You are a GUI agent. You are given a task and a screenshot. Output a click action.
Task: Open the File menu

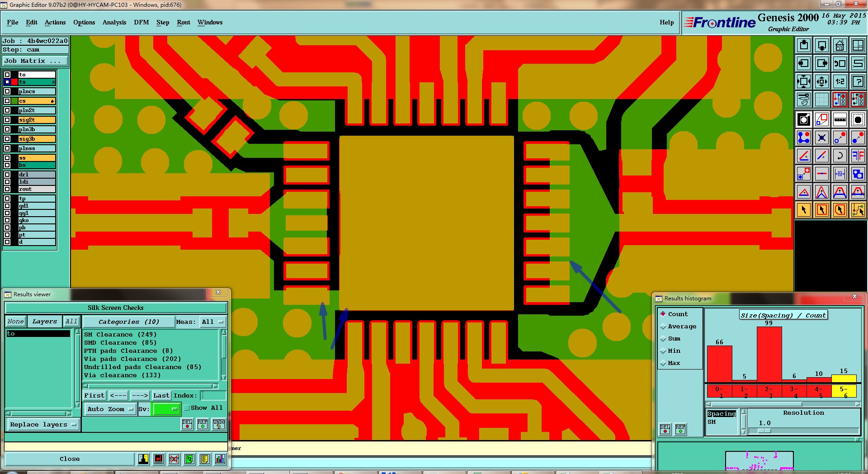[x=13, y=22]
